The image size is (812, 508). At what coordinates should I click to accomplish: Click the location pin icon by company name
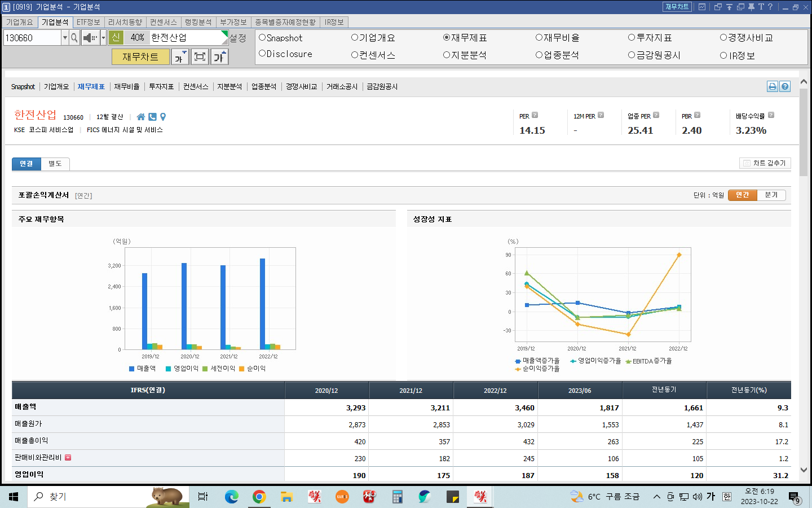coord(163,117)
